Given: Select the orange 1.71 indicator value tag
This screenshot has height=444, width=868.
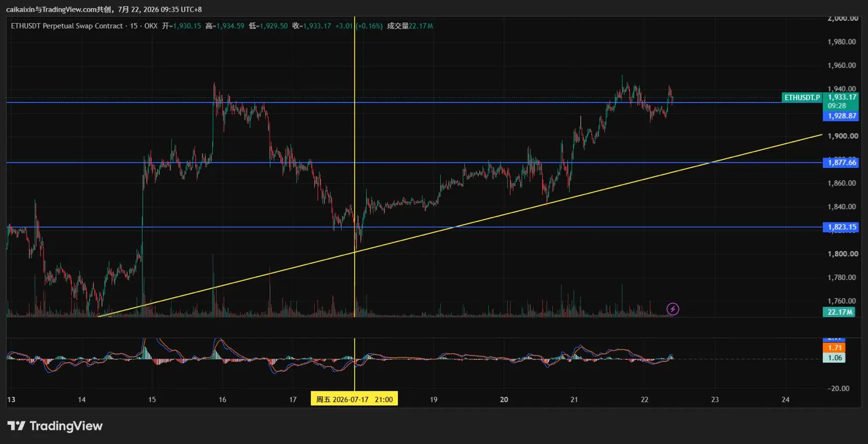Looking at the screenshot, I should [x=834, y=347].
